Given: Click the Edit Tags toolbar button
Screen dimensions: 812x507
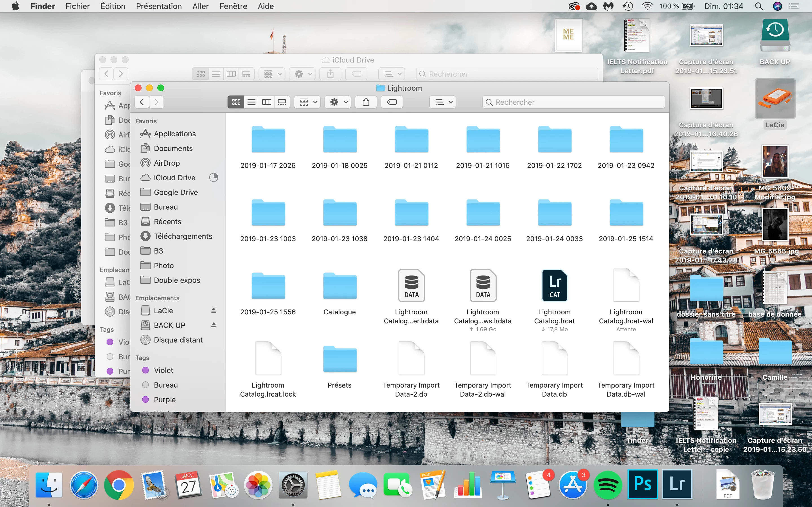Looking at the screenshot, I should (x=392, y=102).
